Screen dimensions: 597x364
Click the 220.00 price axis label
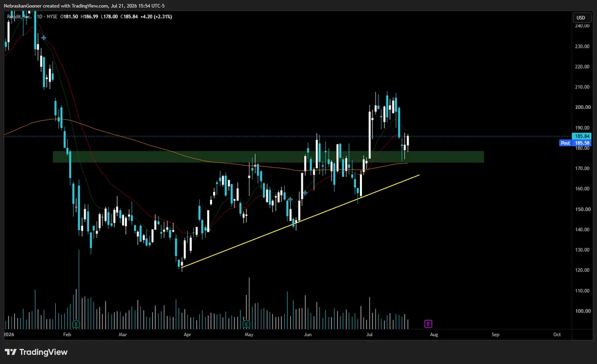pos(583,67)
